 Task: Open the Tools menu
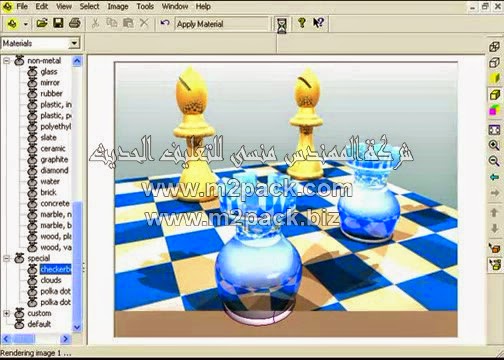pyautogui.click(x=145, y=6)
